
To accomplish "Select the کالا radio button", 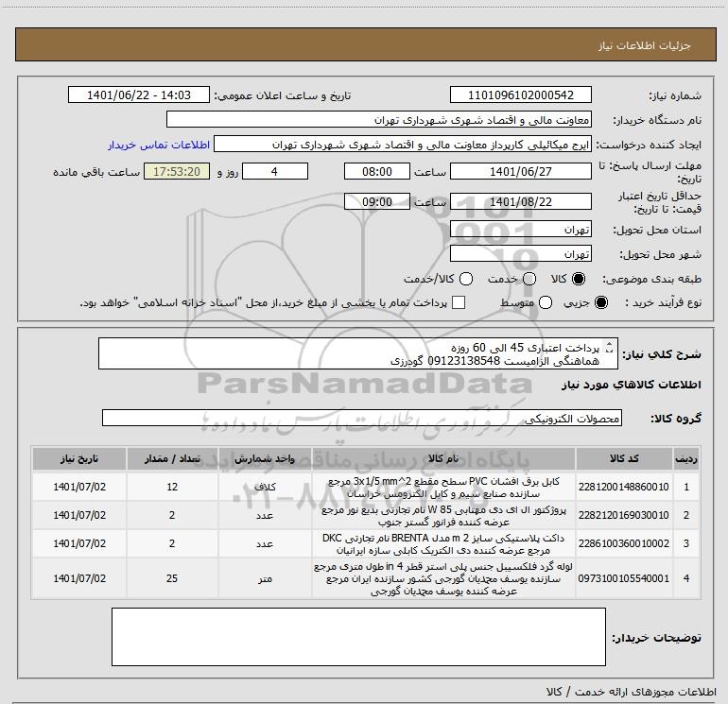I will (x=579, y=279).
